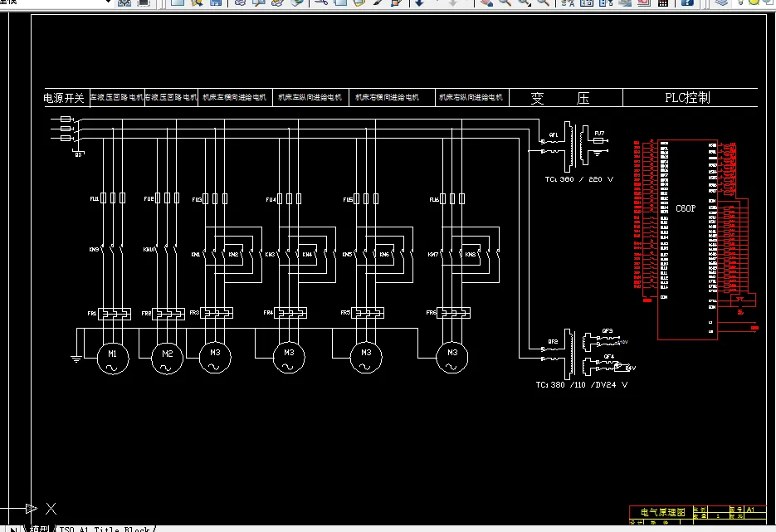The height and width of the screenshot is (532, 776).
Task: Click the greyed Redo arrow icon
Action: pos(453,2)
